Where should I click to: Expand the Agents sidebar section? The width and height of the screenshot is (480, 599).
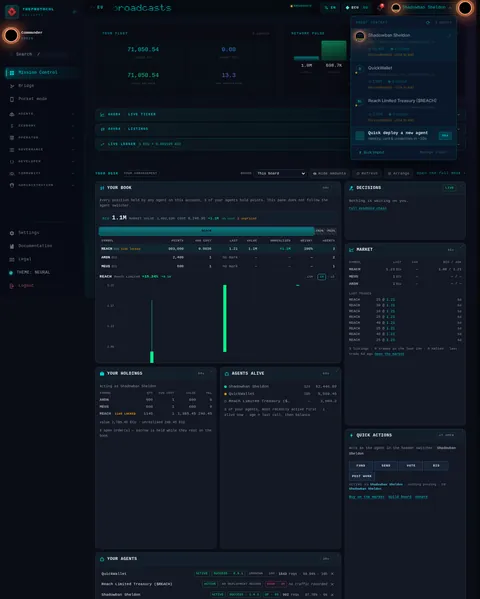42,114
